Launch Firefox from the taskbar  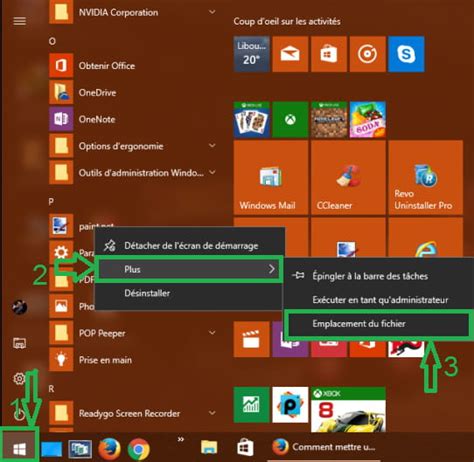[x=109, y=449]
